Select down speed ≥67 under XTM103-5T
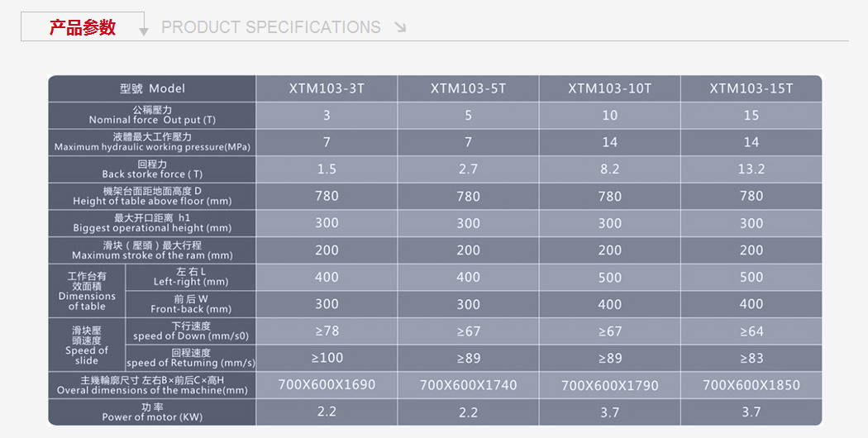 (x=469, y=331)
